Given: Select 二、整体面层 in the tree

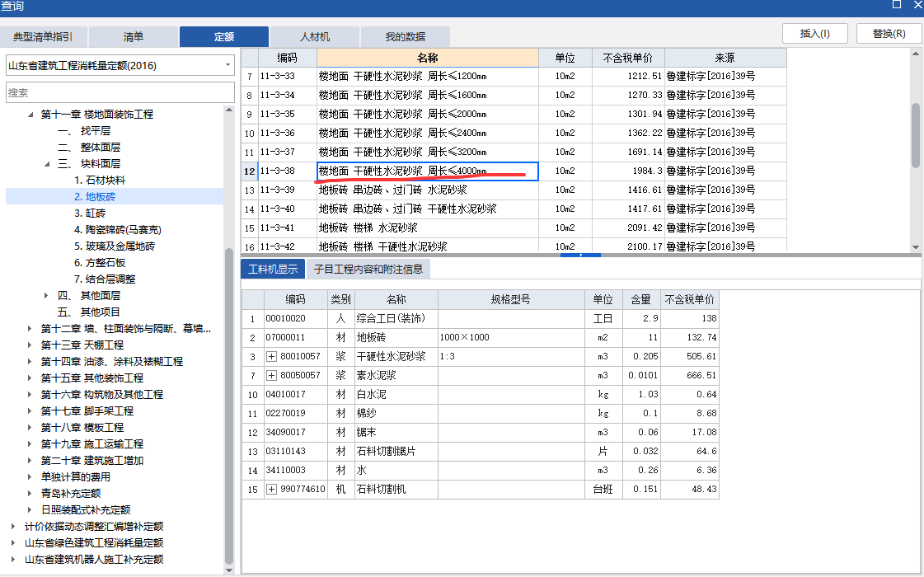Looking at the screenshot, I should point(88,148).
